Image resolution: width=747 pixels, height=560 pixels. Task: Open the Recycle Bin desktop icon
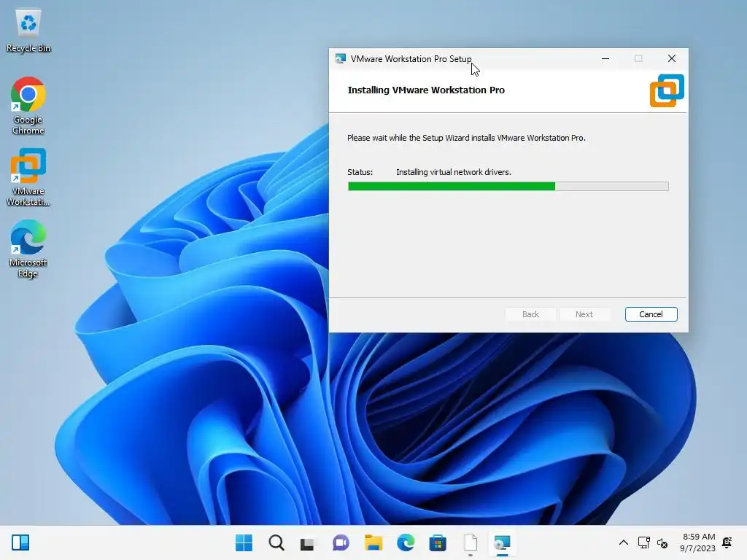[28, 31]
